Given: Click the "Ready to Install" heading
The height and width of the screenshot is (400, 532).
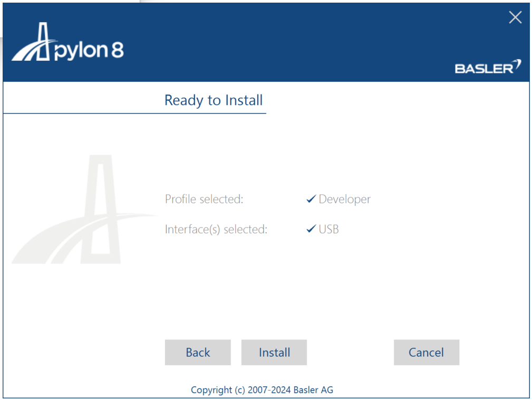Looking at the screenshot, I should point(214,100).
